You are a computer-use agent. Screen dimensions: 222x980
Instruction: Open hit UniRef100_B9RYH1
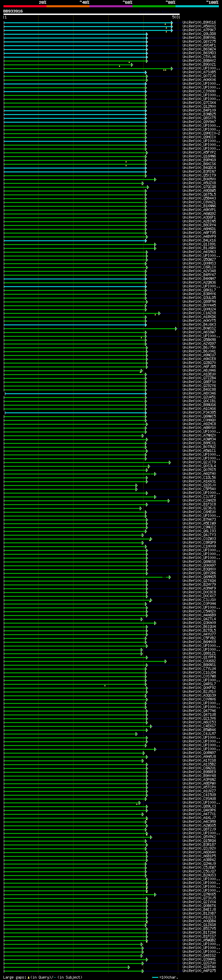click(199, 38)
